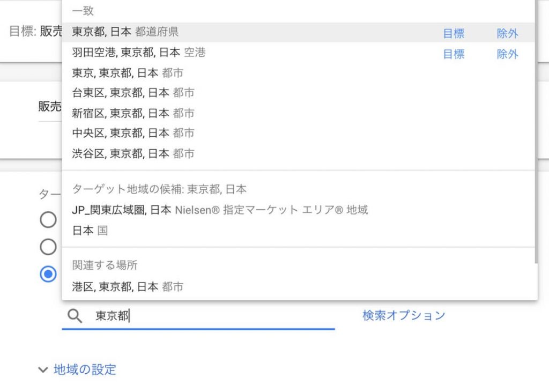Choose 中央区, 東京都, 日本 suggestion
Viewport: 549px width, 392px height.
click(x=133, y=133)
